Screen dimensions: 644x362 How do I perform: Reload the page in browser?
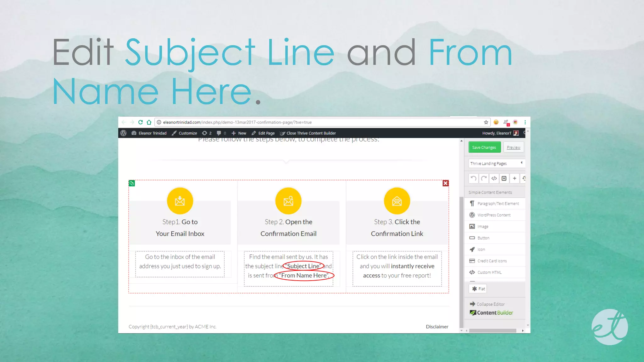(141, 122)
